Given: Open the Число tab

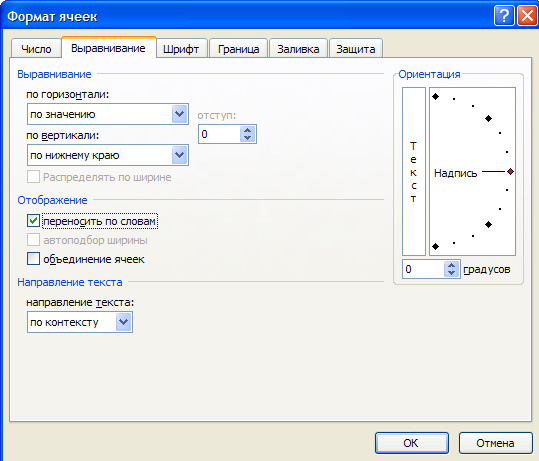Looking at the screenshot, I should pyautogui.click(x=36, y=49).
